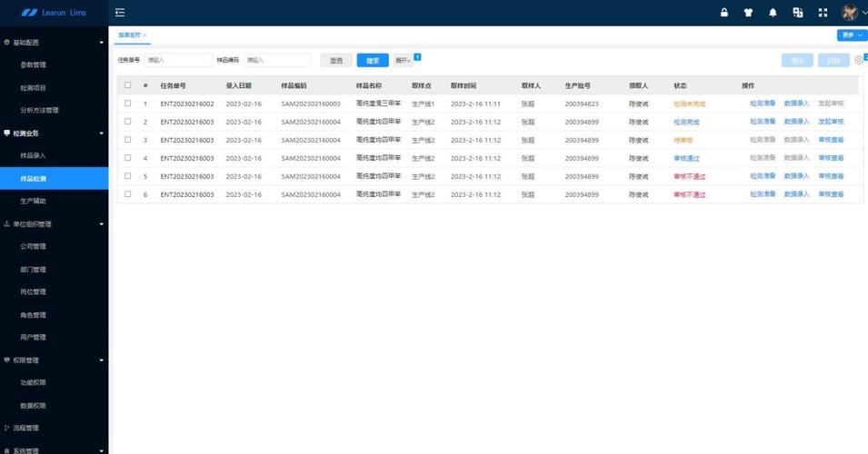This screenshot has width=868, height=454.
Task: Collapse the sidebar with the hamburger icon
Action: [120, 13]
